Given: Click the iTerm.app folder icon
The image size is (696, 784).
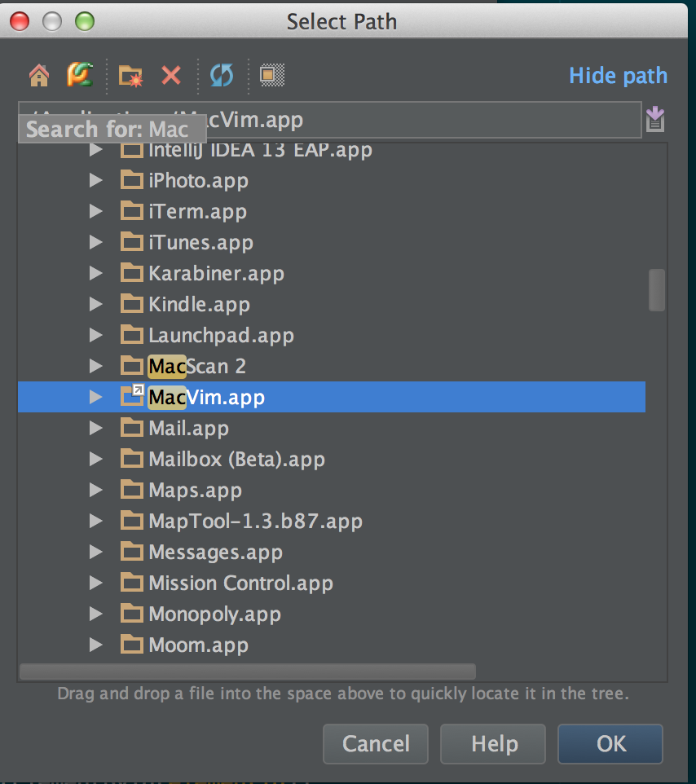Looking at the screenshot, I should click(132, 211).
